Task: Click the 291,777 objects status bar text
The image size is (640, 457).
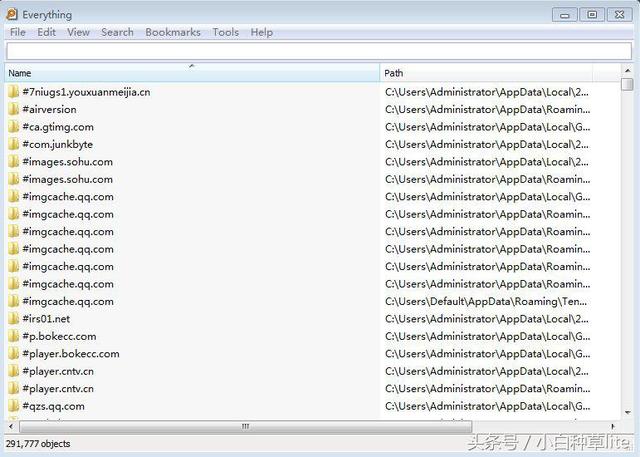Action: [38, 444]
